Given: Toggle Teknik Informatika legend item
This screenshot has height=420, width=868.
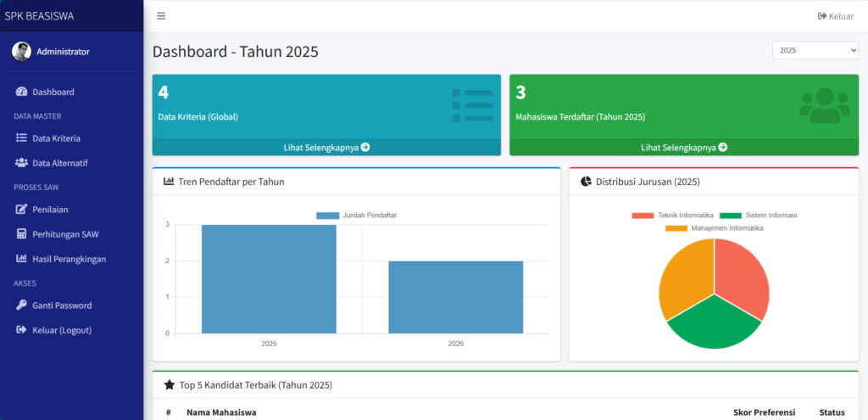Looking at the screenshot, I should point(673,216).
